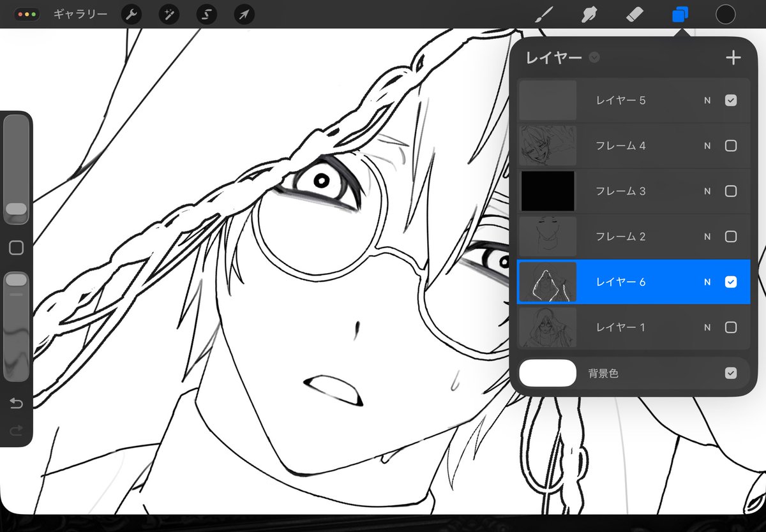The image size is (766, 532).
Task: Select layer name レイヤー 5
Action: point(621,100)
